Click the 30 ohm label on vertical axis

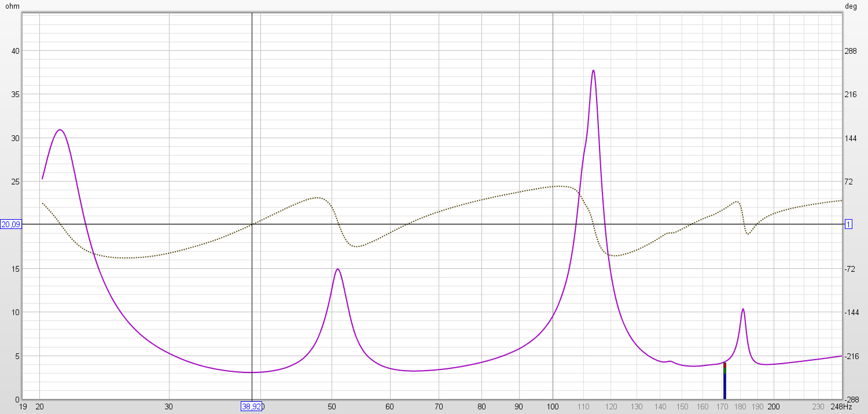(16, 138)
